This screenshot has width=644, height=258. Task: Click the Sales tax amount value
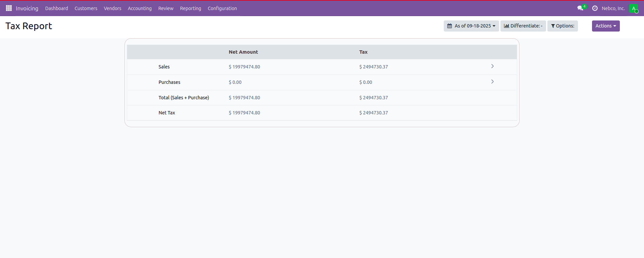coord(373,67)
